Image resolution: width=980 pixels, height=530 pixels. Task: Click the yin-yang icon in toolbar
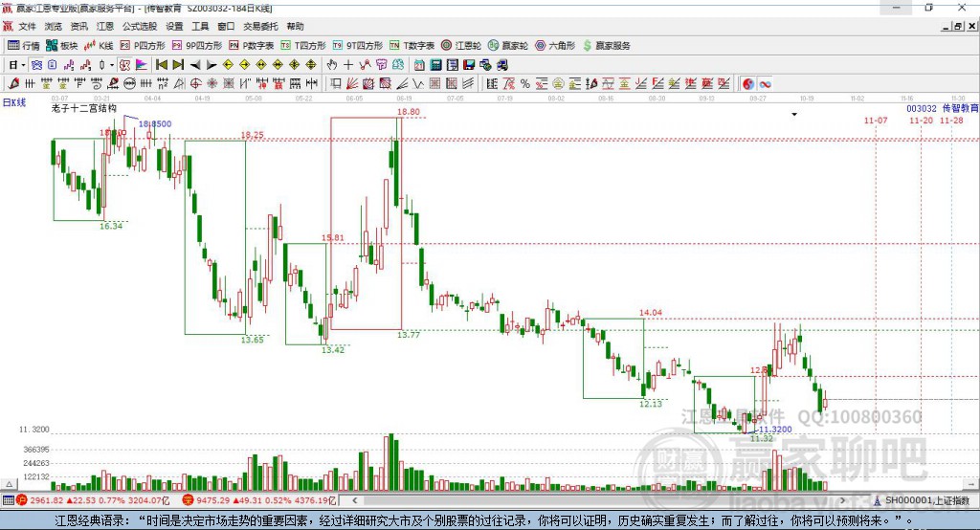pyautogui.click(x=748, y=84)
